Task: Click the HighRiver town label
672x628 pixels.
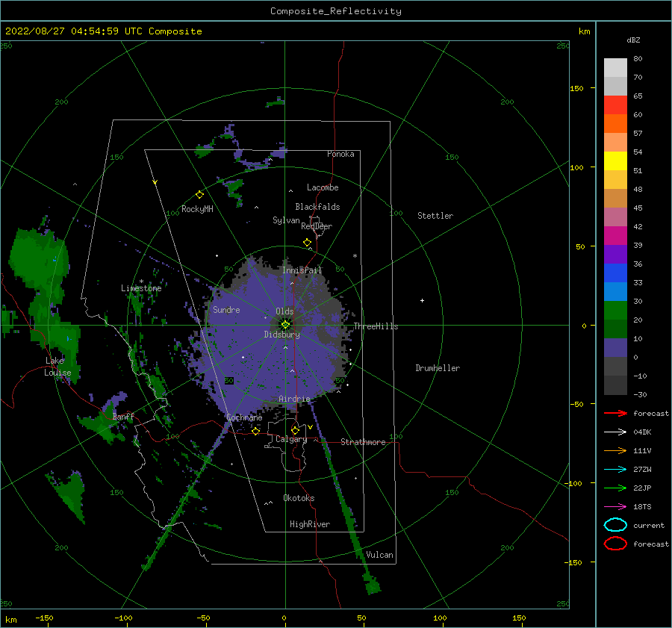Action: tap(310, 524)
